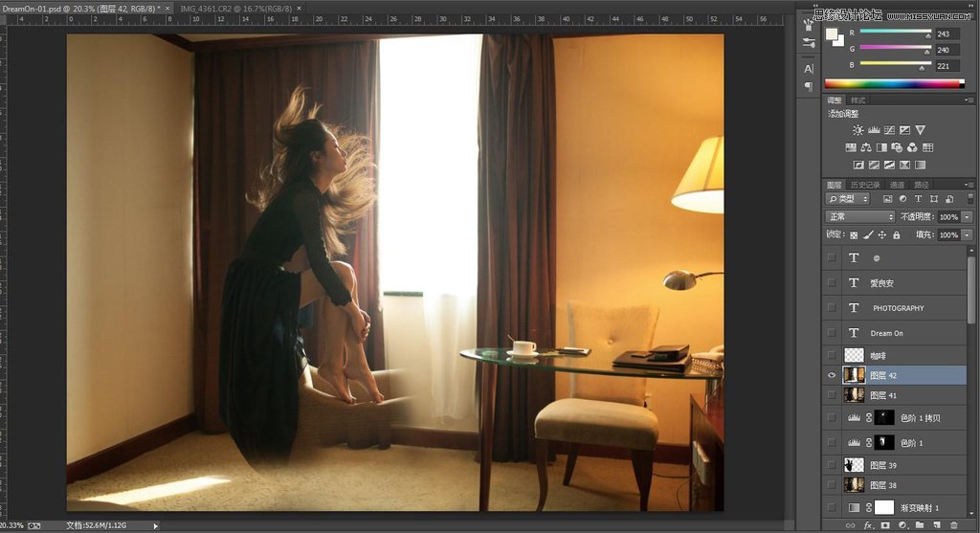
Task: Add a Color Balance adjustment
Action: tap(865, 147)
